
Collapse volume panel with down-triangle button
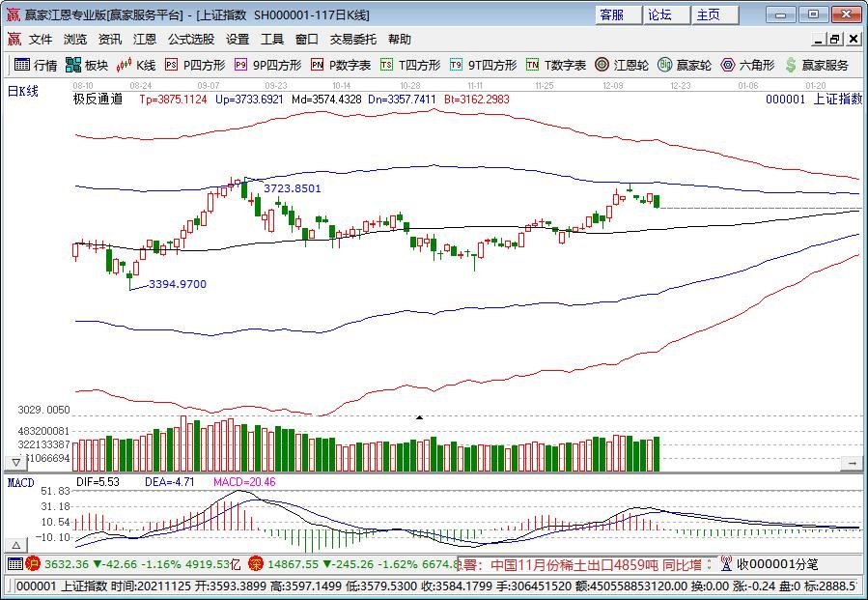[x=16, y=463]
